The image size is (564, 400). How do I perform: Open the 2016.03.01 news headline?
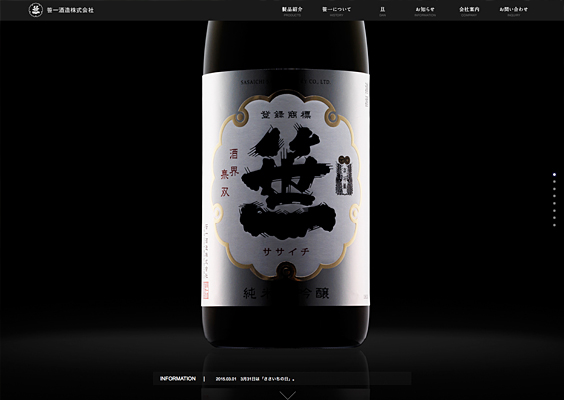pyautogui.click(x=255, y=379)
